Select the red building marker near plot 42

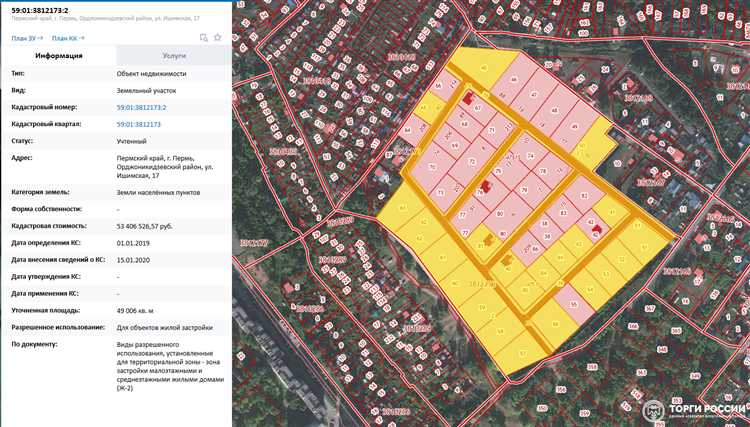pyautogui.click(x=598, y=229)
